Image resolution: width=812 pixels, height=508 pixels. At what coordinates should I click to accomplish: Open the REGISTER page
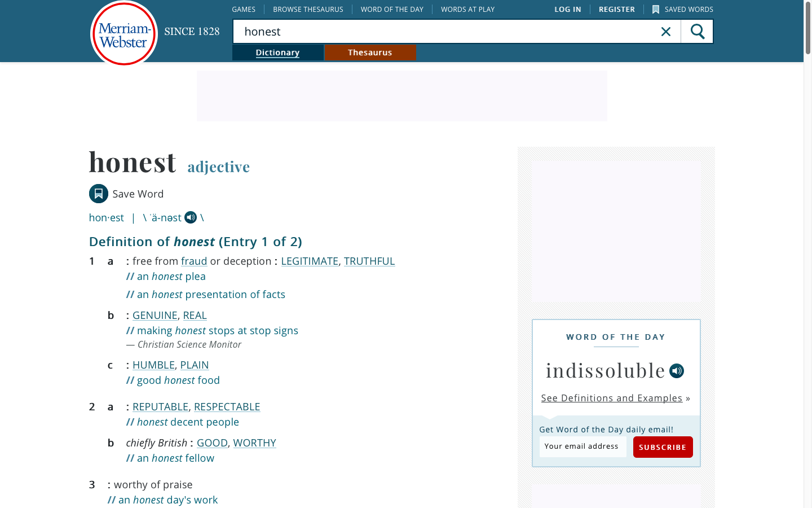tap(616, 9)
